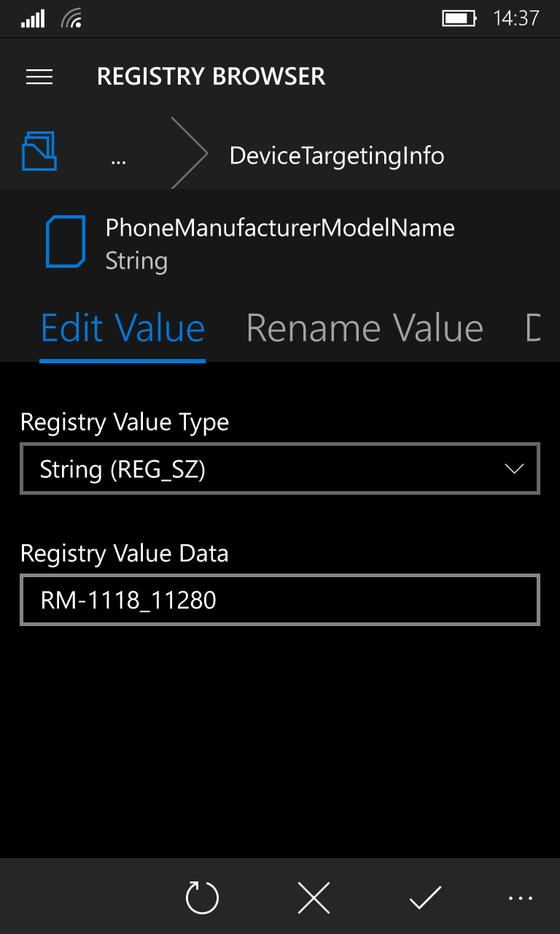Image resolution: width=560 pixels, height=934 pixels.
Task: Cancel editing with the X icon
Action: pos(314,898)
